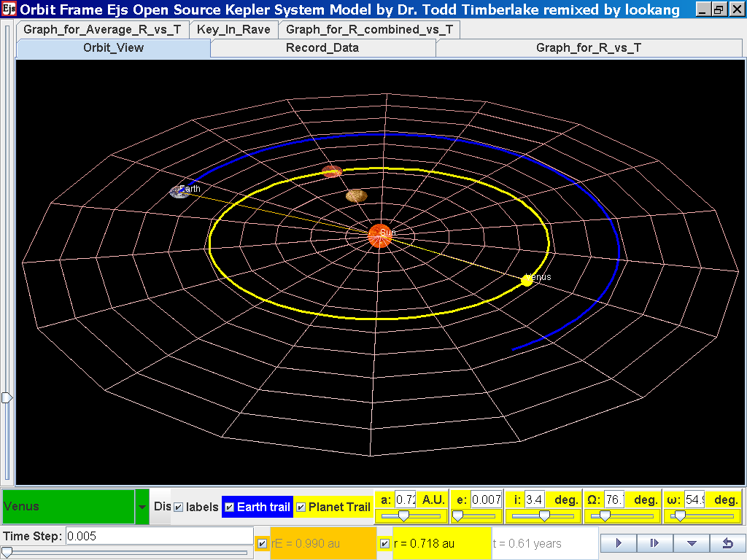Screen dimensions: 747x560
Task: Uncheck the Planet Trail checkbox
Action: [301, 507]
